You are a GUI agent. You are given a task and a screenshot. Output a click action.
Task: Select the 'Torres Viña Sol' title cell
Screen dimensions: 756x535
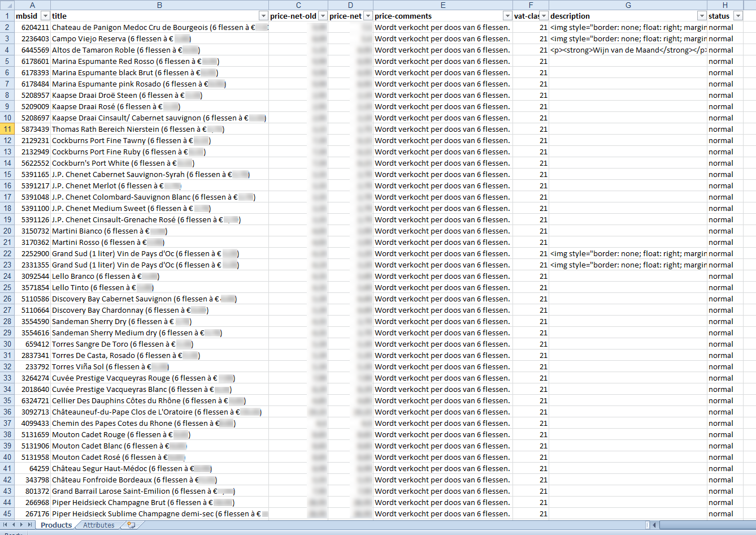tap(159, 366)
